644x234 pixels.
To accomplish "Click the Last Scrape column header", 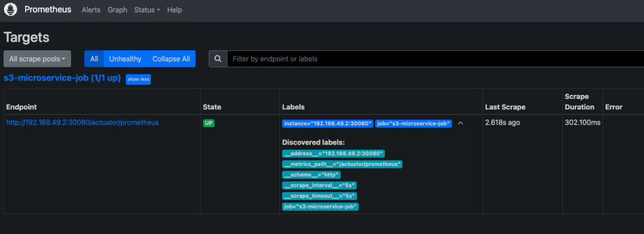I will point(505,107).
